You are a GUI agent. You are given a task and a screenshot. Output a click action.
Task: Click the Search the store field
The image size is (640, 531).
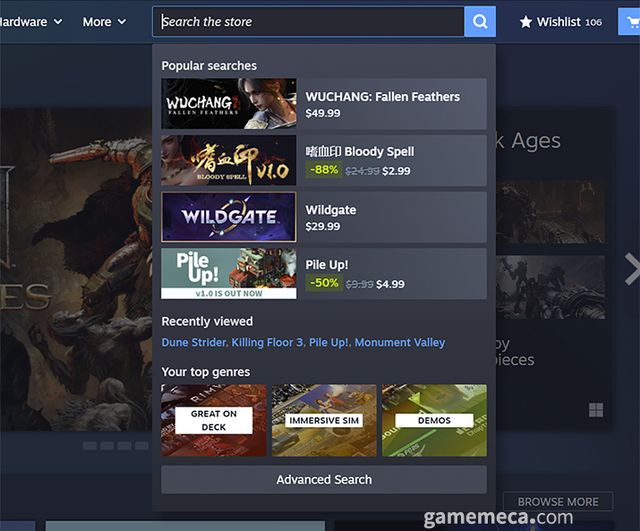click(308, 21)
